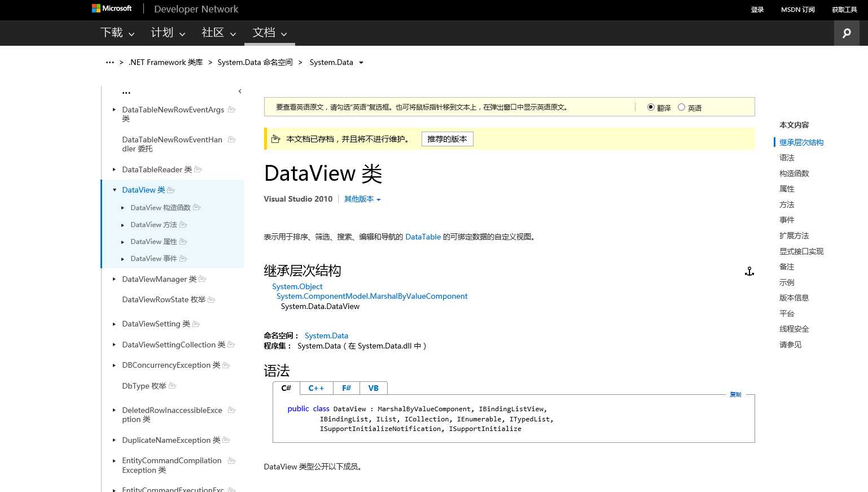Jump to 扩展方法 in 本文内容
This screenshot has width=868, height=492.
794,236
